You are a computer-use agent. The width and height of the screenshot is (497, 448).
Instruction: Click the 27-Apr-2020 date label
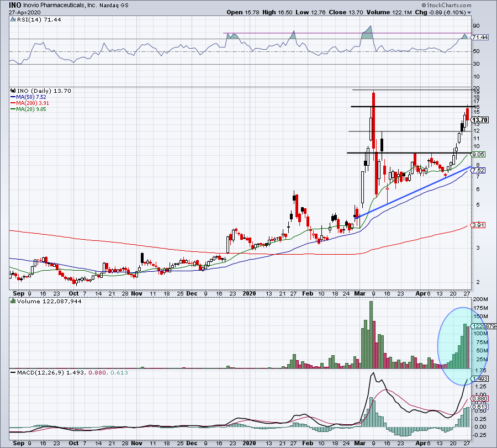[x=25, y=12]
